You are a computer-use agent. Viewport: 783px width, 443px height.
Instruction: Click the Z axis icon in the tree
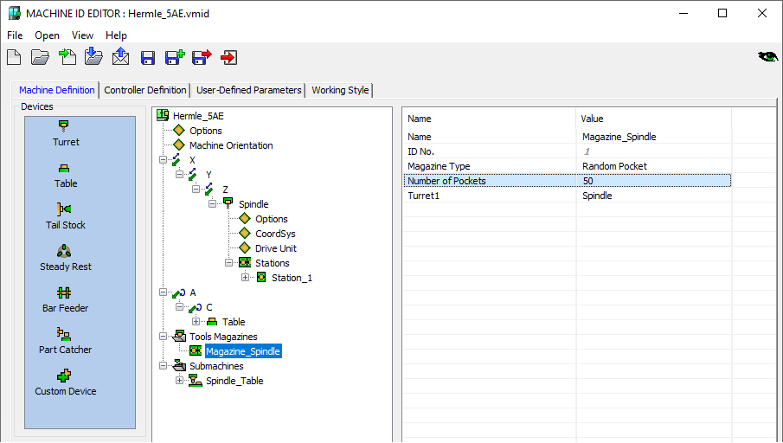[x=210, y=189]
